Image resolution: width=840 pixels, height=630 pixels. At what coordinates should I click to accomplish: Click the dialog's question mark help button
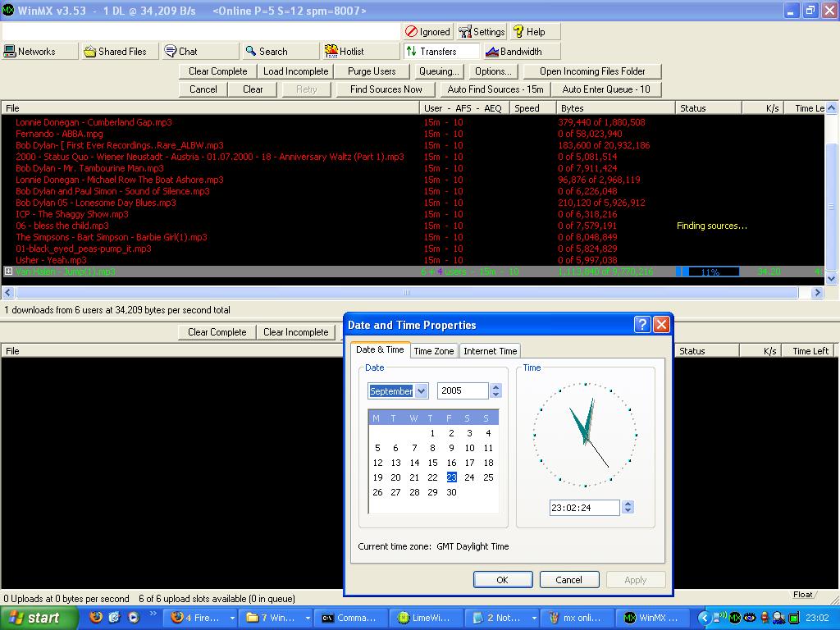pyautogui.click(x=641, y=325)
